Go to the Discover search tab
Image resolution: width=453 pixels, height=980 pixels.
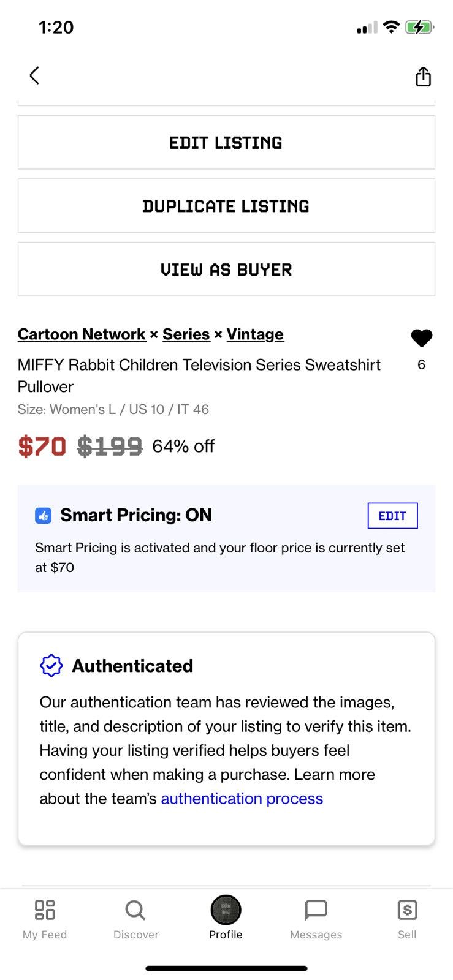point(136,919)
